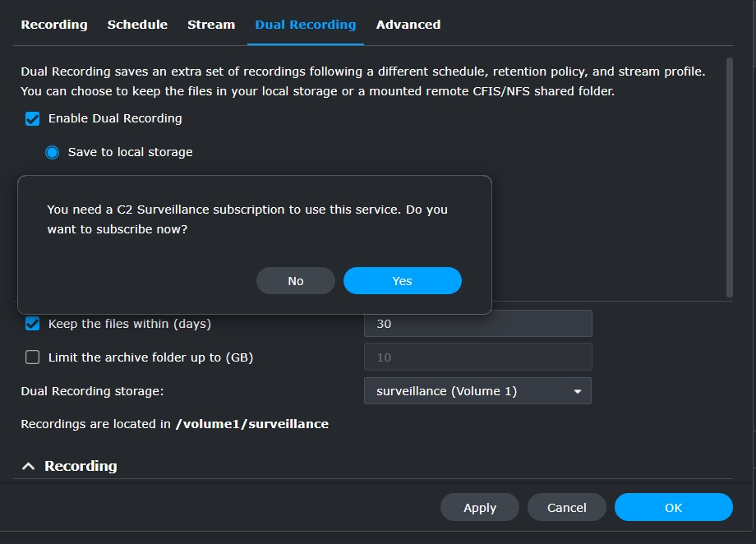This screenshot has width=756, height=544.
Task: Toggle Keep the files within (days)
Action: pyautogui.click(x=33, y=324)
